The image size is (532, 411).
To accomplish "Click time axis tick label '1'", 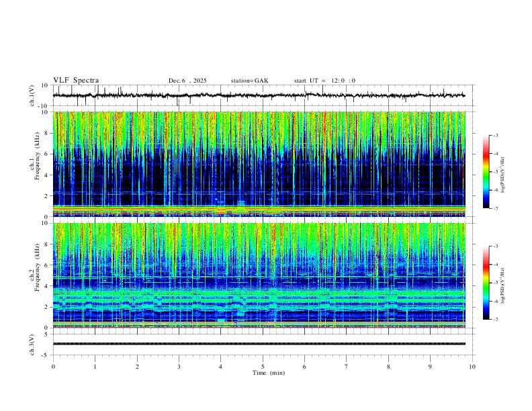I will [x=95, y=367].
